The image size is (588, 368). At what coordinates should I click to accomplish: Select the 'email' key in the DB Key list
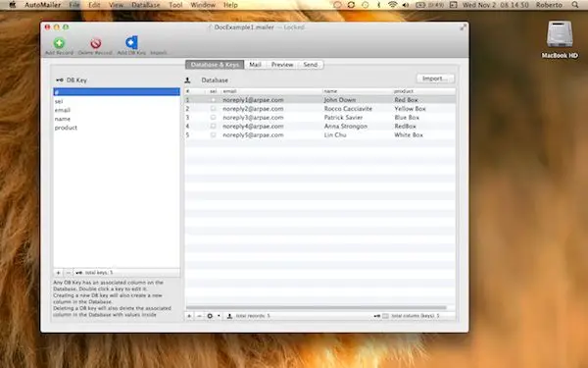click(x=117, y=110)
